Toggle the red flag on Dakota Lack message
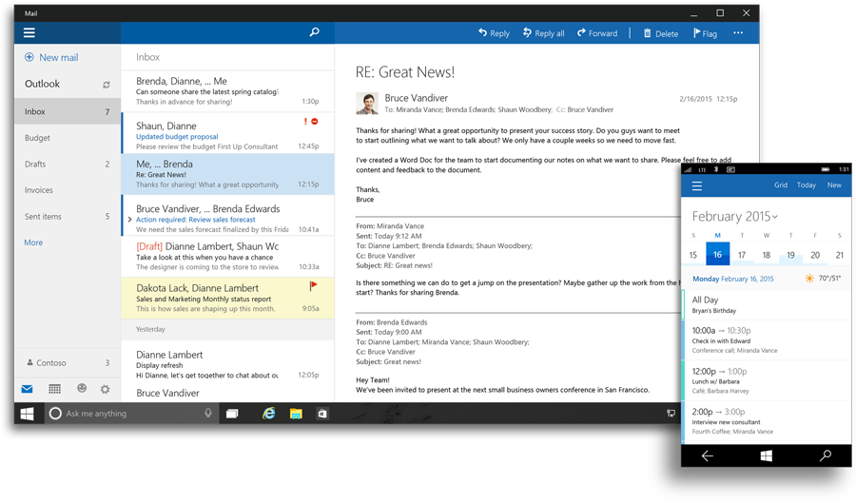Image resolution: width=856 pixels, height=504 pixels. pyautogui.click(x=314, y=285)
